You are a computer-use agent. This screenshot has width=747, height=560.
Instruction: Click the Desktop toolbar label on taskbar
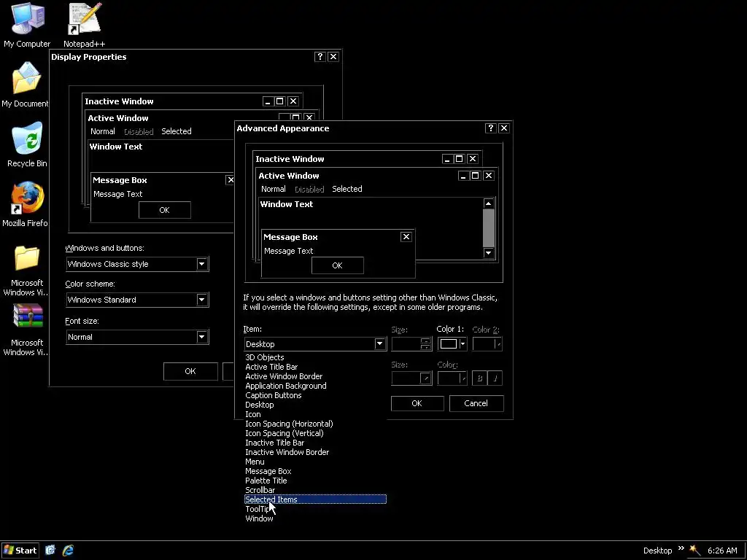pos(657,551)
